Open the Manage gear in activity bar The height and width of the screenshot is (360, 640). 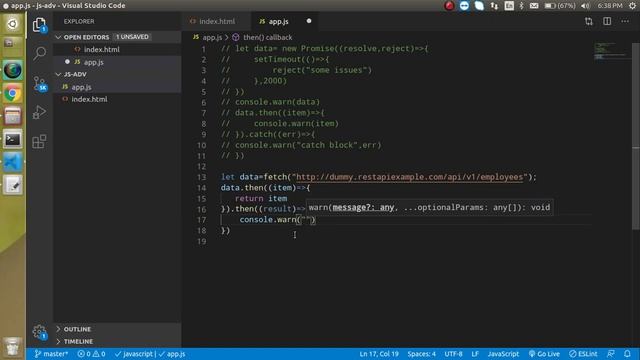[x=40, y=331]
